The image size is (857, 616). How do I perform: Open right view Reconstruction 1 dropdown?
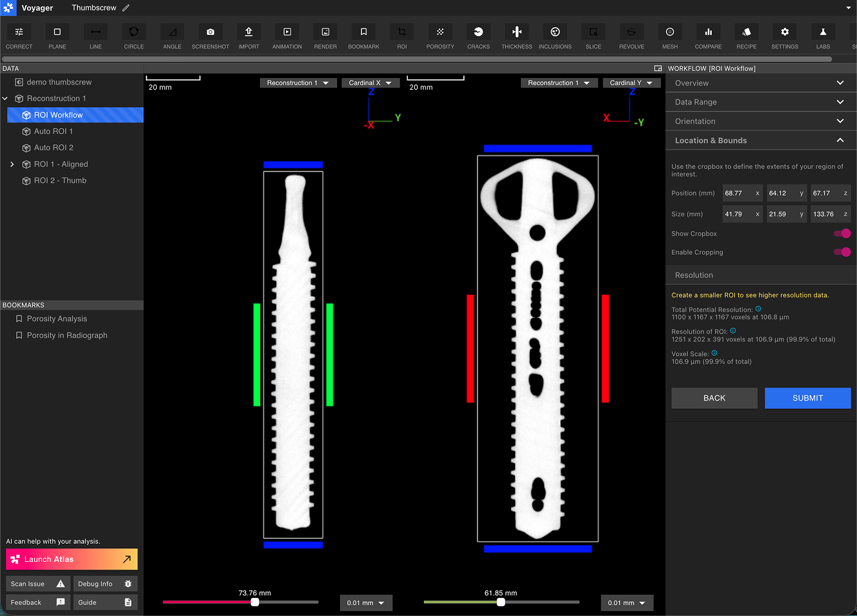pos(559,83)
